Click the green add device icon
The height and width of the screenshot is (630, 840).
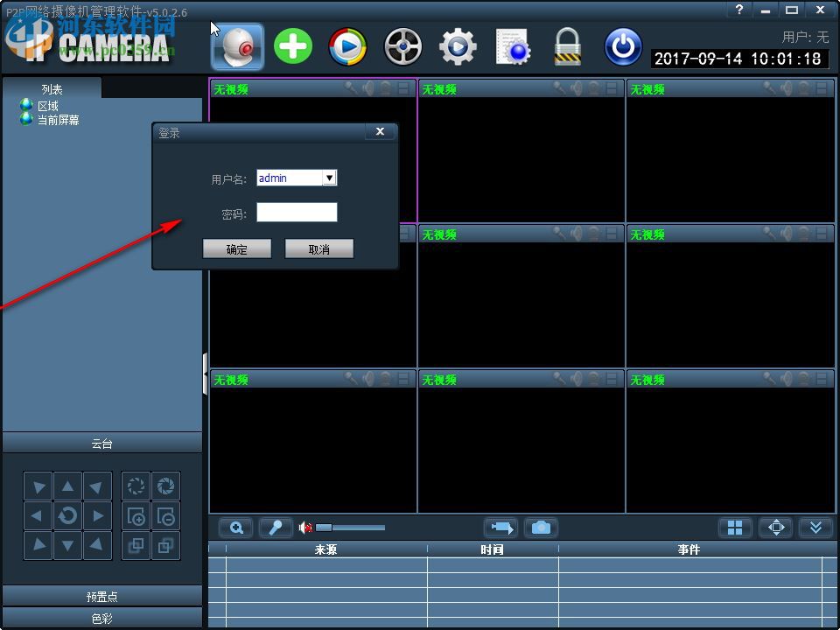(x=293, y=47)
